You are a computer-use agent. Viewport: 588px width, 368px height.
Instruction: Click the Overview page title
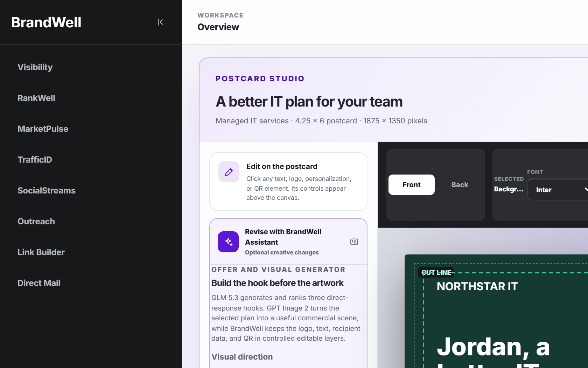click(x=218, y=27)
